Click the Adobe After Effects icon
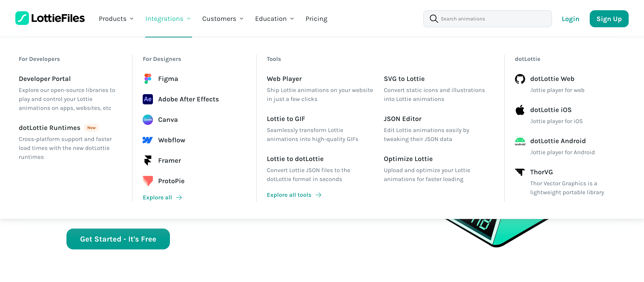This screenshot has height=282, width=644. pyautogui.click(x=148, y=99)
